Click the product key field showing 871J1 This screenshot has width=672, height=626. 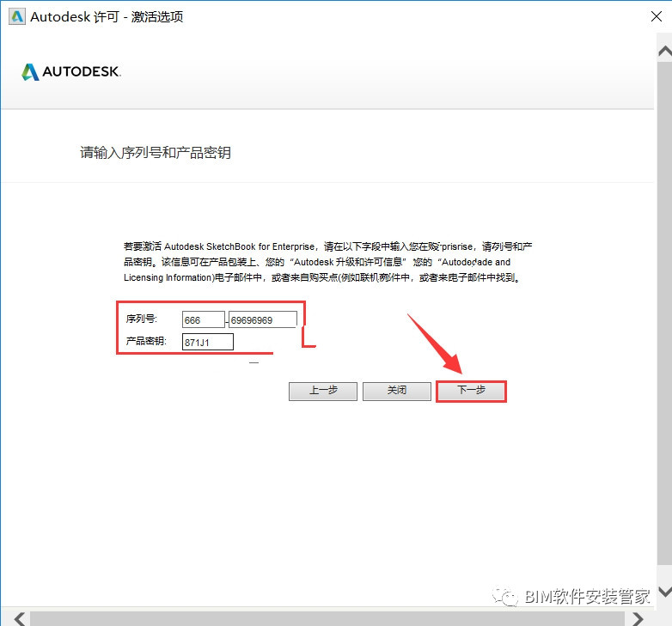pyautogui.click(x=208, y=342)
